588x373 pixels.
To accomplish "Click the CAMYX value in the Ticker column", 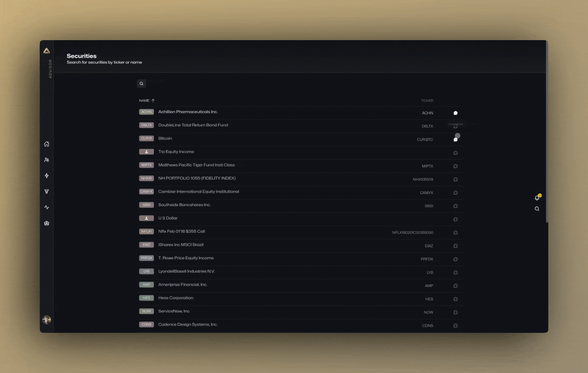I will tap(427, 193).
